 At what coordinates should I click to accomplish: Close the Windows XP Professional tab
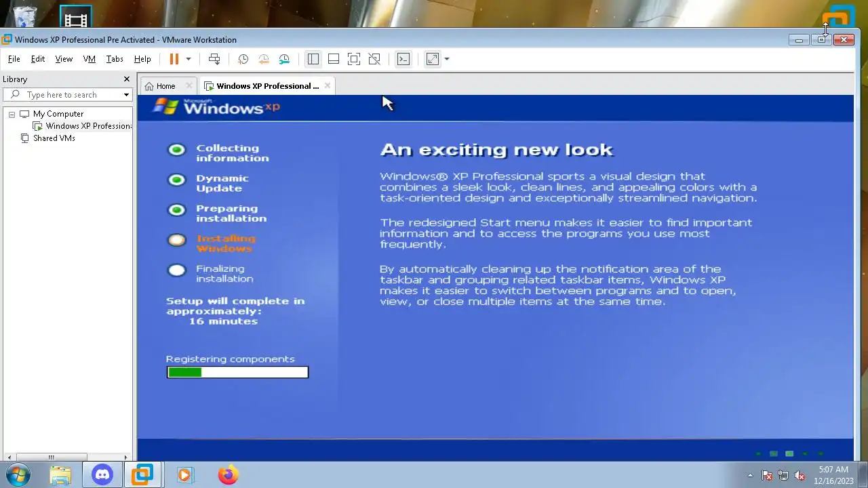pos(328,86)
